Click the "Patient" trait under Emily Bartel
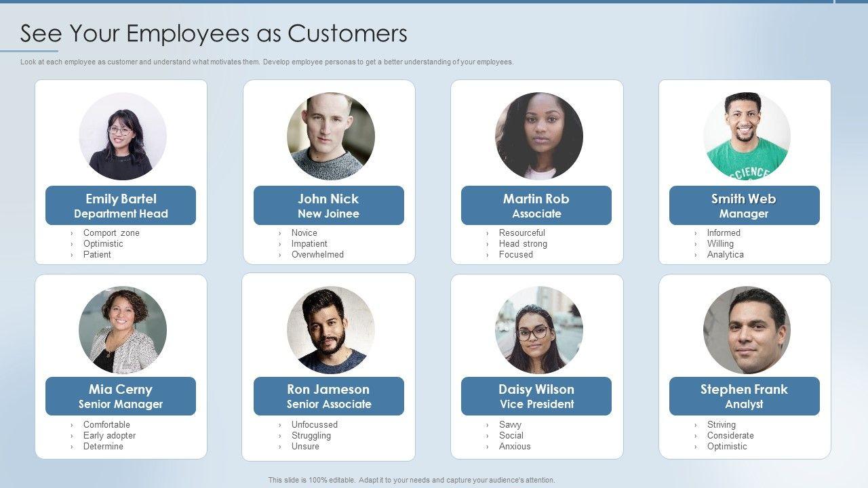The image size is (868, 488). [97, 254]
